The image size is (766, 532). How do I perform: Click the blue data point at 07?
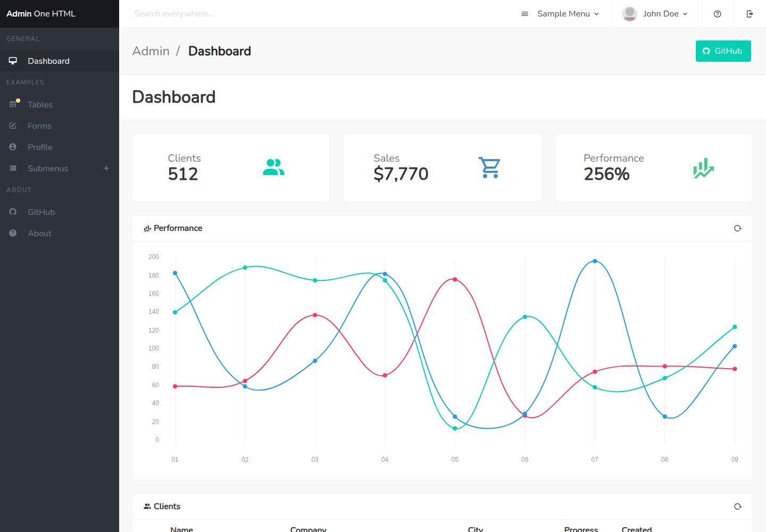pyautogui.click(x=595, y=261)
